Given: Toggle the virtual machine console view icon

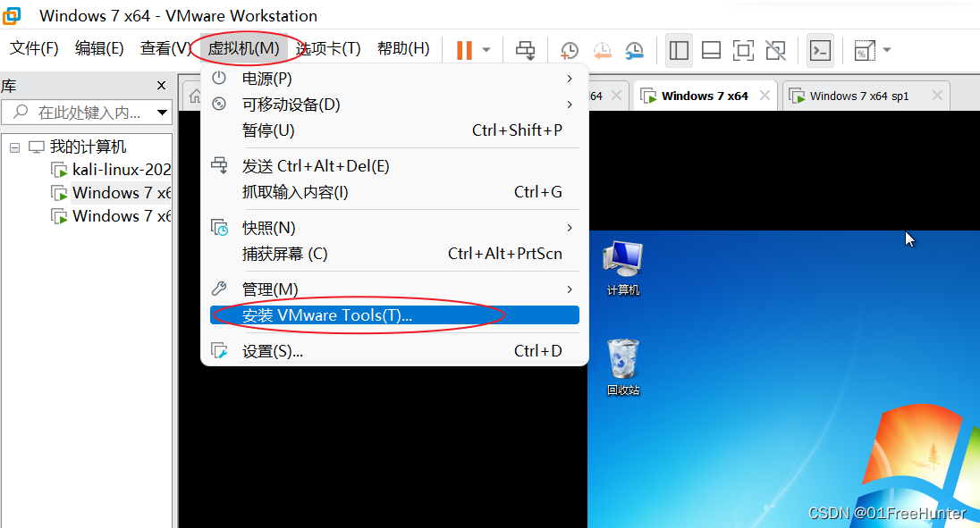Looking at the screenshot, I should (820, 50).
